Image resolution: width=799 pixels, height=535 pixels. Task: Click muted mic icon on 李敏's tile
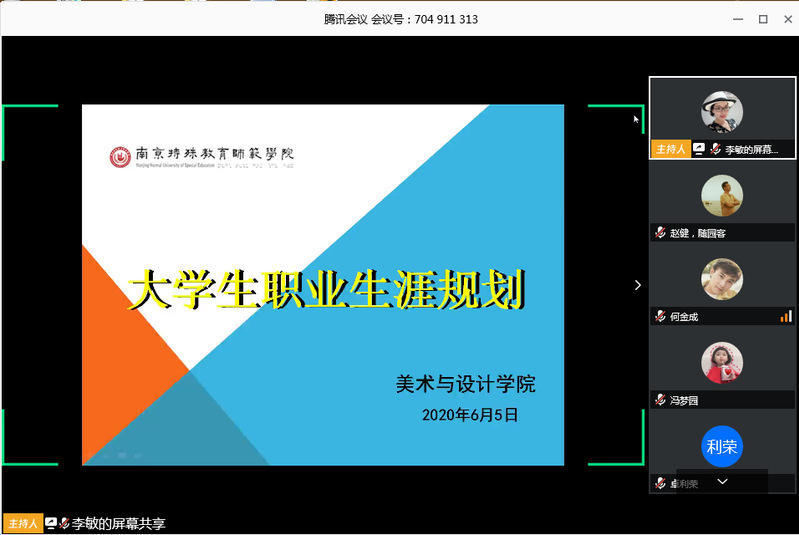(x=714, y=149)
